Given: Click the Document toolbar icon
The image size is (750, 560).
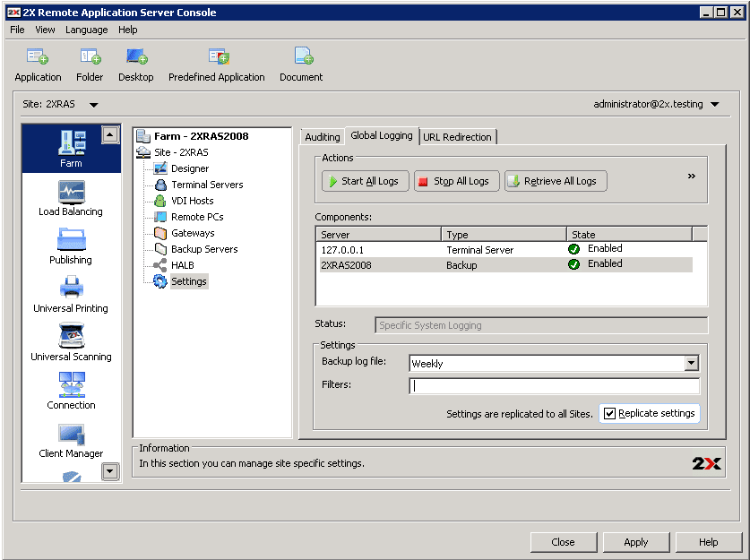Looking at the screenshot, I should tap(303, 56).
